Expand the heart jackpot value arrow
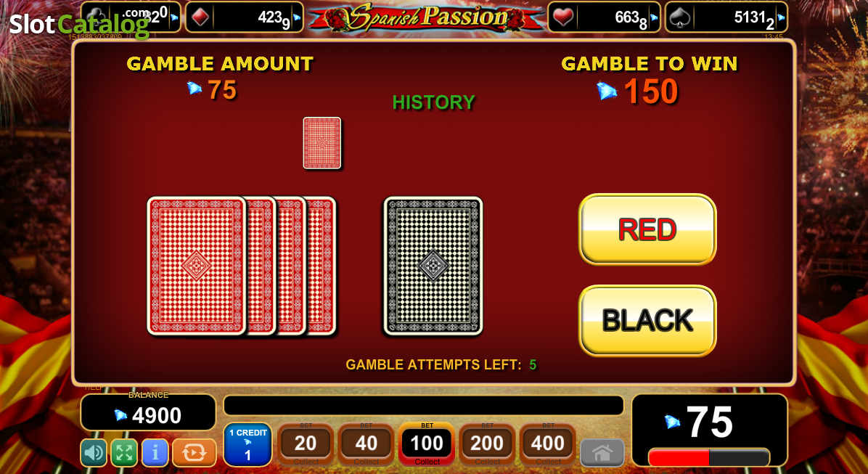 click(654, 17)
